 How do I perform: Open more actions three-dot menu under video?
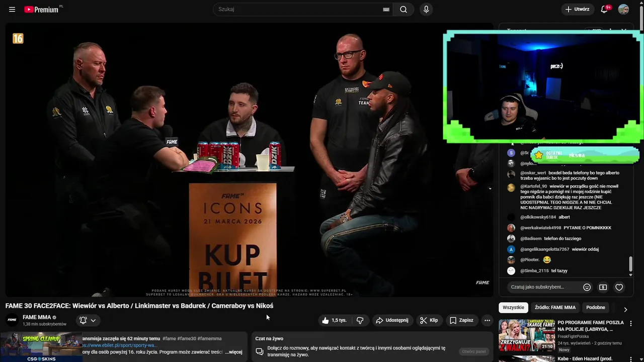coord(487,320)
